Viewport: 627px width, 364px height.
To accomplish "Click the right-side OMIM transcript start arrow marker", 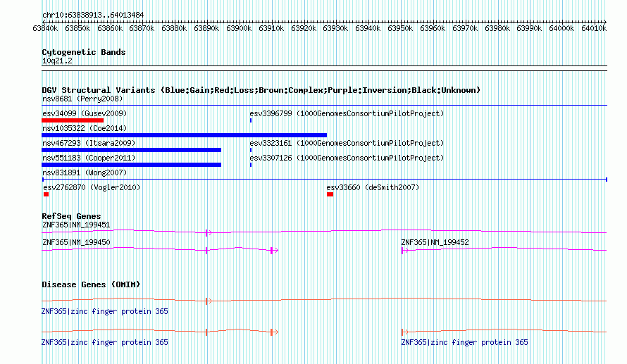I will pyautogui.click(x=404, y=332).
